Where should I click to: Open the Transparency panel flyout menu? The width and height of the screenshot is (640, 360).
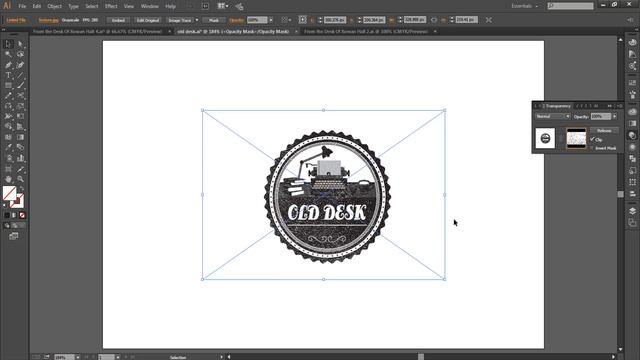(620, 106)
